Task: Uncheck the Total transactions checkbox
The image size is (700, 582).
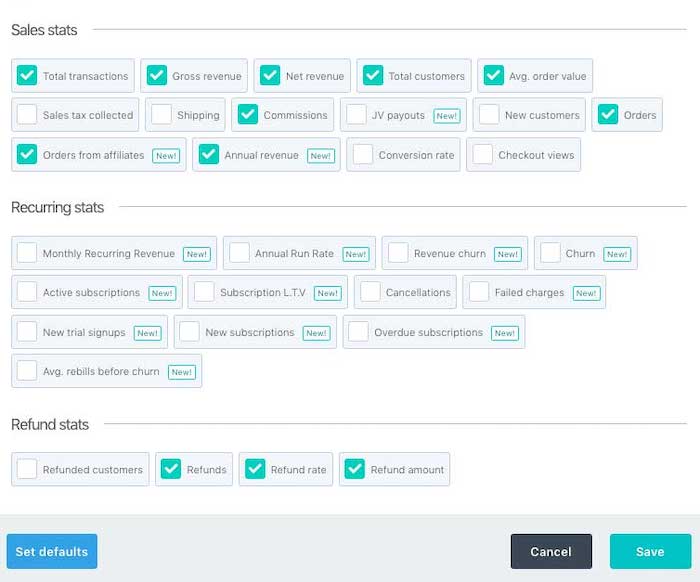Action: (27, 76)
